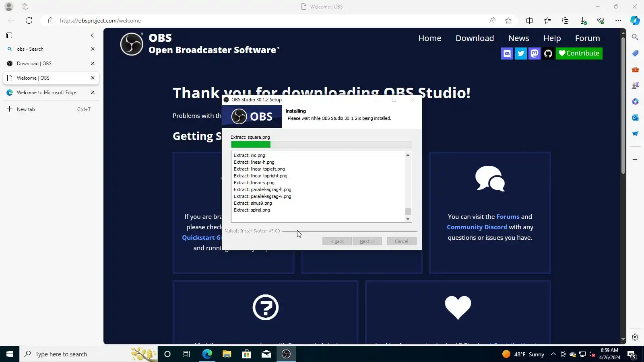Viewport: 644px width, 362px height.
Task: Follow the Community Discord link
Action: (477, 227)
